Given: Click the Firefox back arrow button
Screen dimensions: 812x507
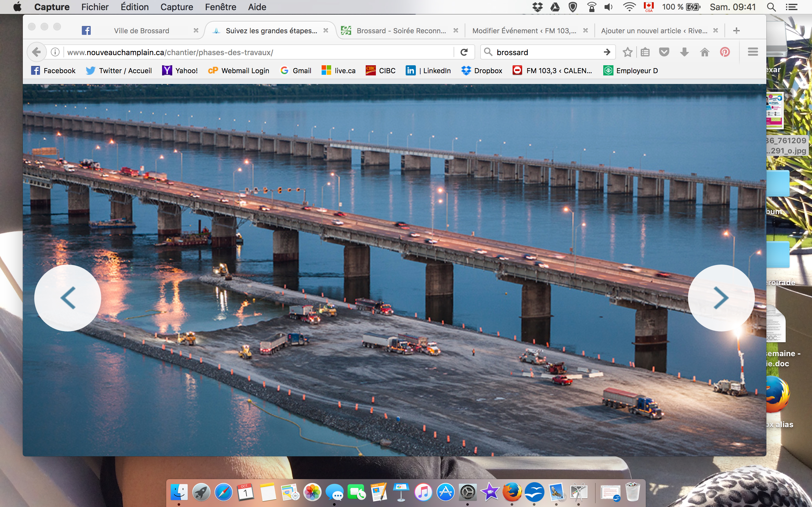Looking at the screenshot, I should point(36,52).
